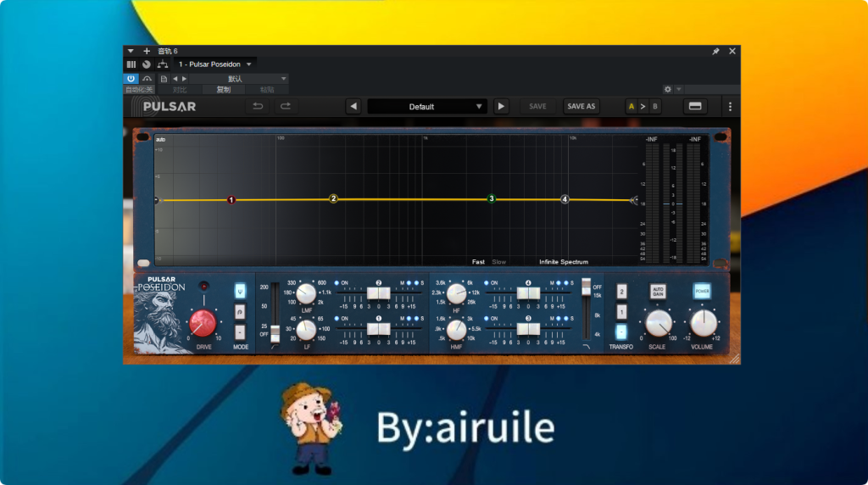
Task: Load the previous Pulsar preset
Action: click(353, 106)
